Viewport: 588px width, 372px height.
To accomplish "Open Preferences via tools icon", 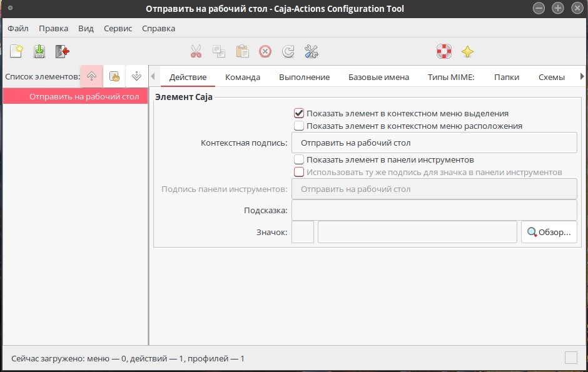I will point(312,51).
